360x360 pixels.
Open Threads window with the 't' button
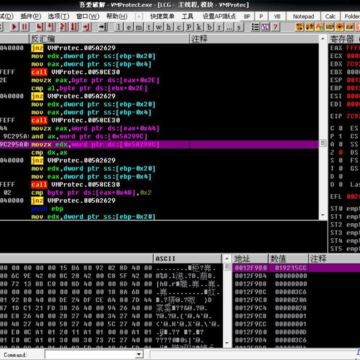pyautogui.click(x=149, y=27)
